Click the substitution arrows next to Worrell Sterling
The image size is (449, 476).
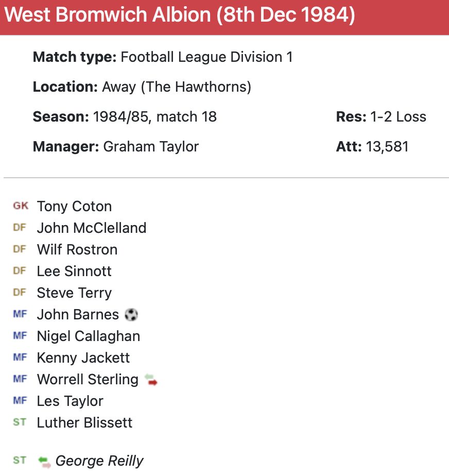pos(151,380)
